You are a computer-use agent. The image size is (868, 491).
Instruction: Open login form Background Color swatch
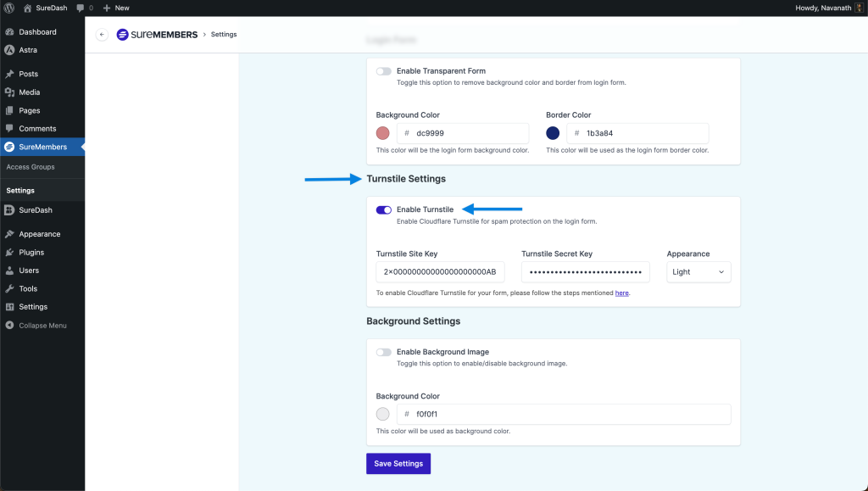tap(382, 133)
